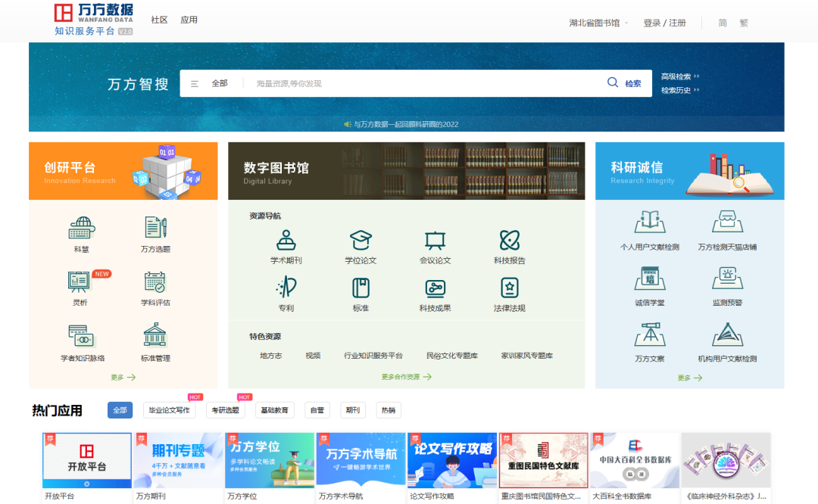The height and width of the screenshot is (504, 818).
Task: Open the 论文写作攻略 thumbnail
Action: click(451, 460)
